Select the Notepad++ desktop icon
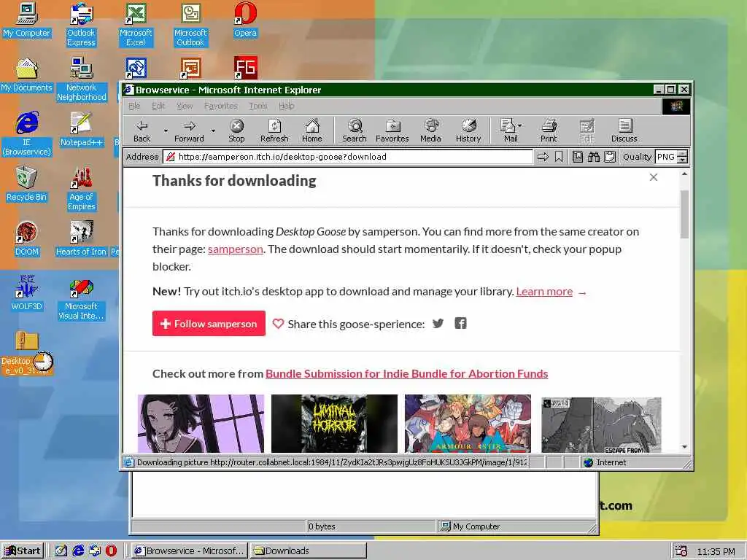 (x=81, y=130)
